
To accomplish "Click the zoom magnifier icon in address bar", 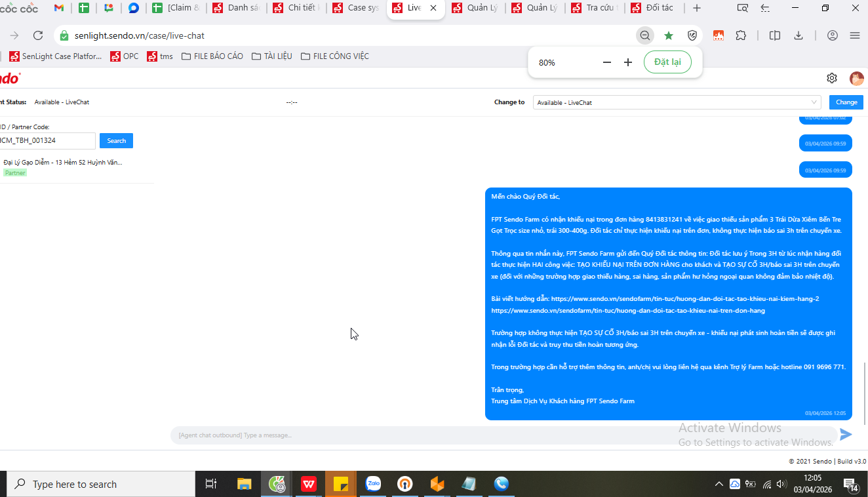I will (x=645, y=35).
